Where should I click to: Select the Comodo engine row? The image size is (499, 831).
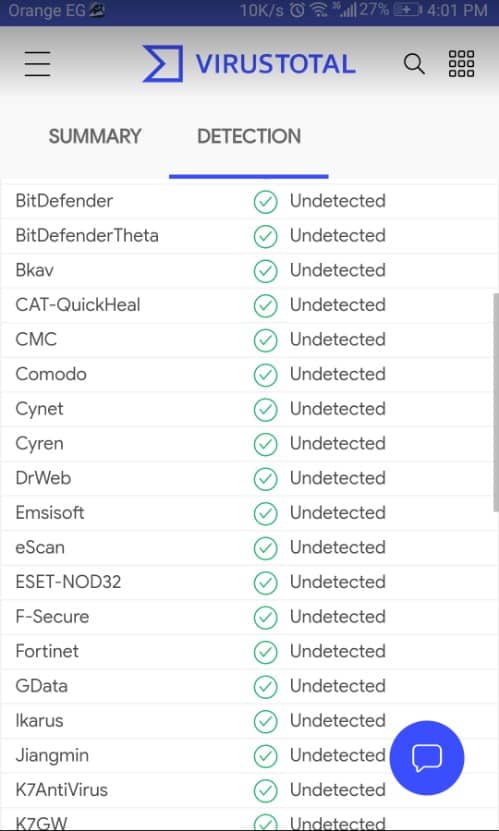click(249, 374)
